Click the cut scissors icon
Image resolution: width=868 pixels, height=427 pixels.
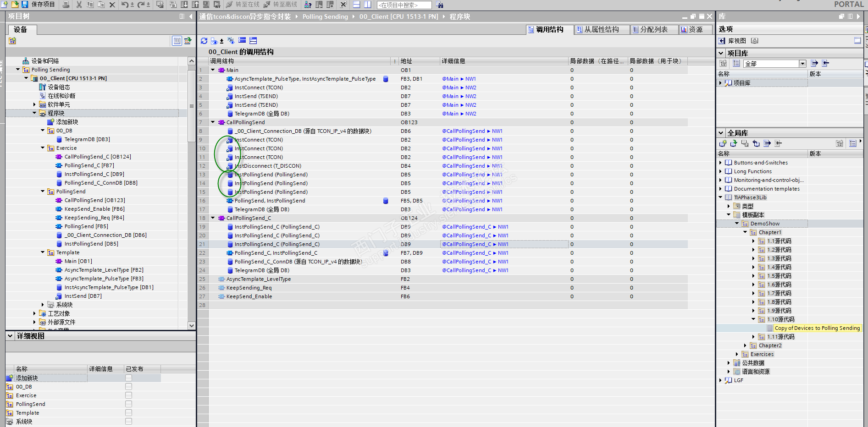[79, 5]
